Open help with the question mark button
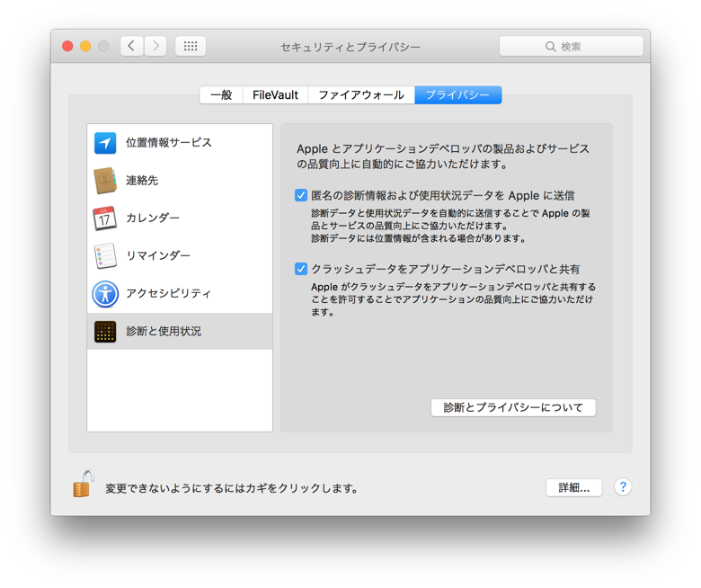Viewport: 701px width, 588px height. click(623, 486)
